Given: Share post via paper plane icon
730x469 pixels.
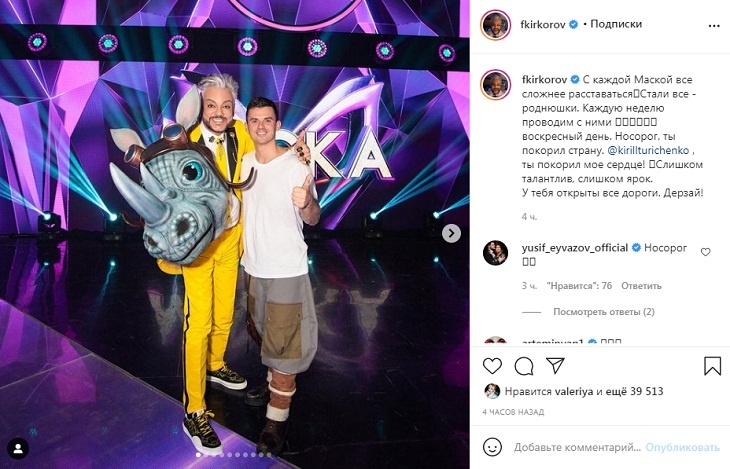Looking at the screenshot, I should pos(555,366).
